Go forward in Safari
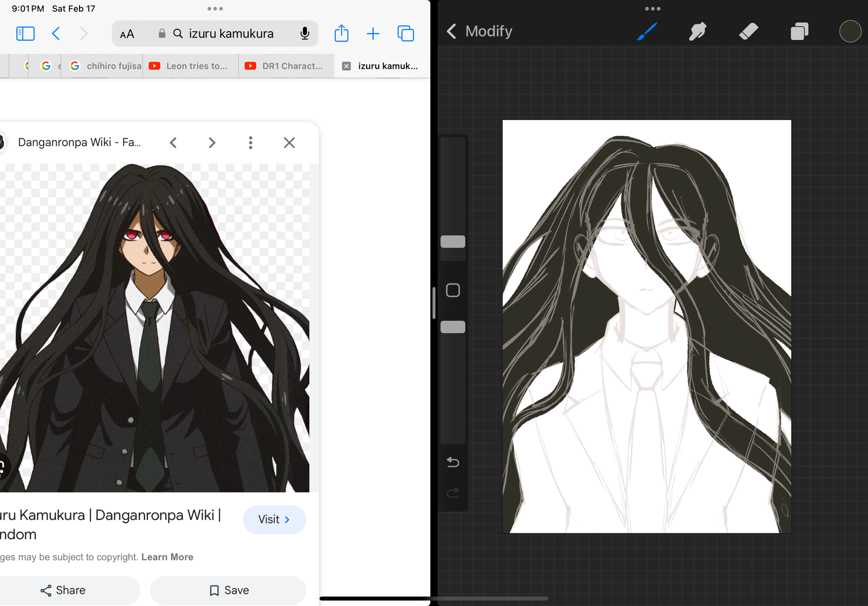Screen dimensions: 868x606 [x=84, y=33]
